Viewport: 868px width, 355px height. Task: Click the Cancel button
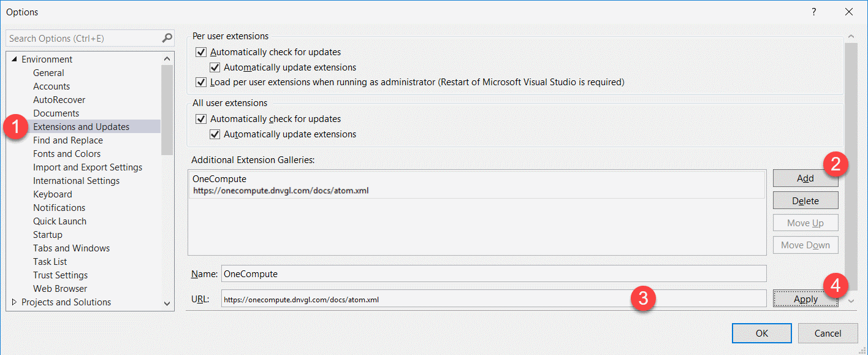point(828,334)
